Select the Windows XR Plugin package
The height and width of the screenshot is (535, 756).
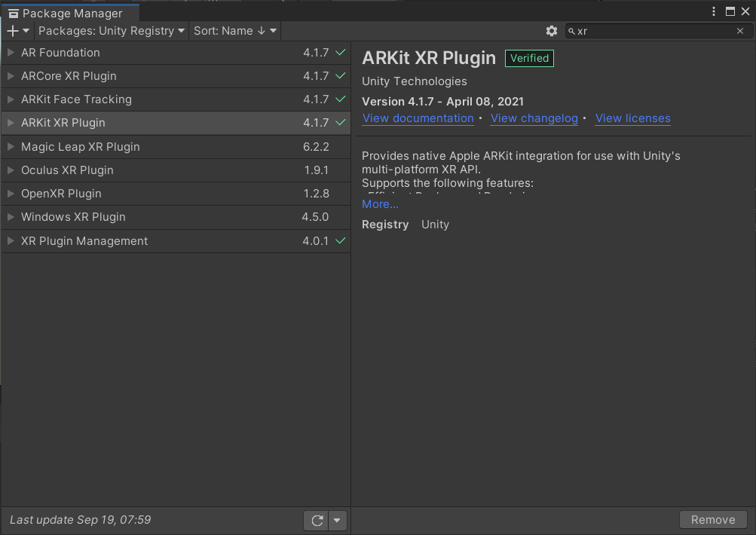coord(176,217)
